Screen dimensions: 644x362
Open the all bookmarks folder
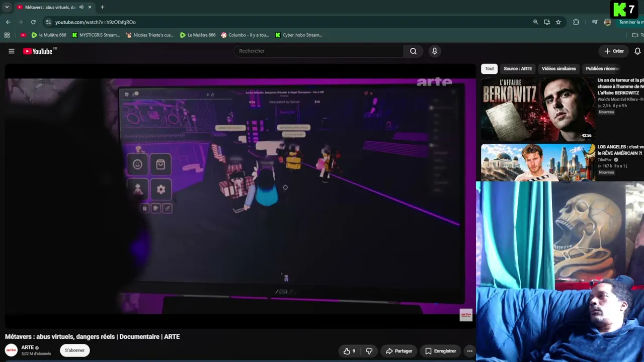pyautogui.click(x=637, y=35)
